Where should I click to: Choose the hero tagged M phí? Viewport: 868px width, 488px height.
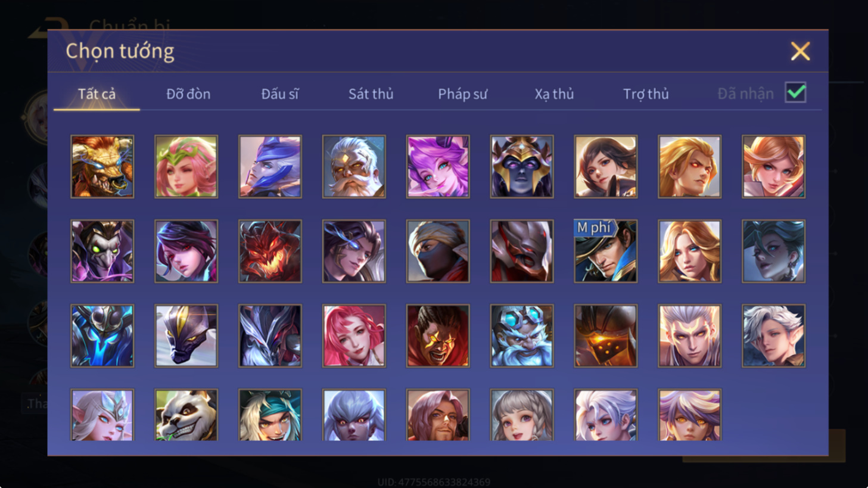(x=606, y=251)
